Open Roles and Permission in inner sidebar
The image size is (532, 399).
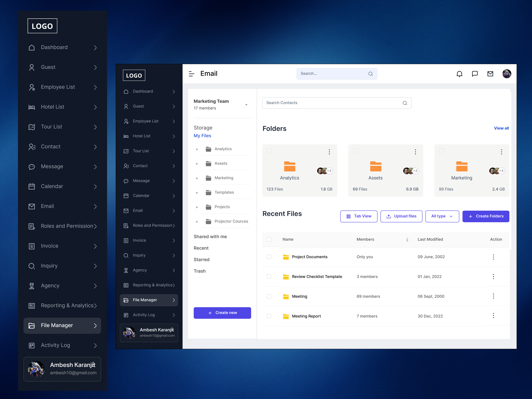(149, 226)
